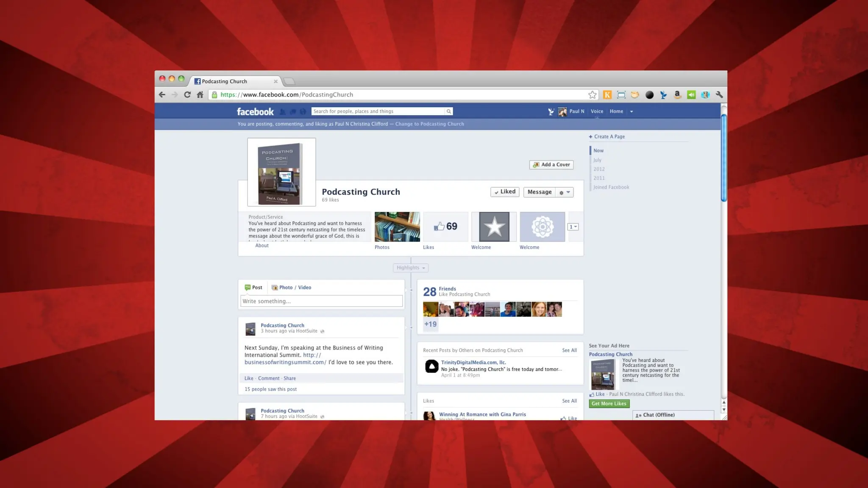Click Change to Podcasting Church link
The width and height of the screenshot is (868, 488).
click(x=429, y=124)
